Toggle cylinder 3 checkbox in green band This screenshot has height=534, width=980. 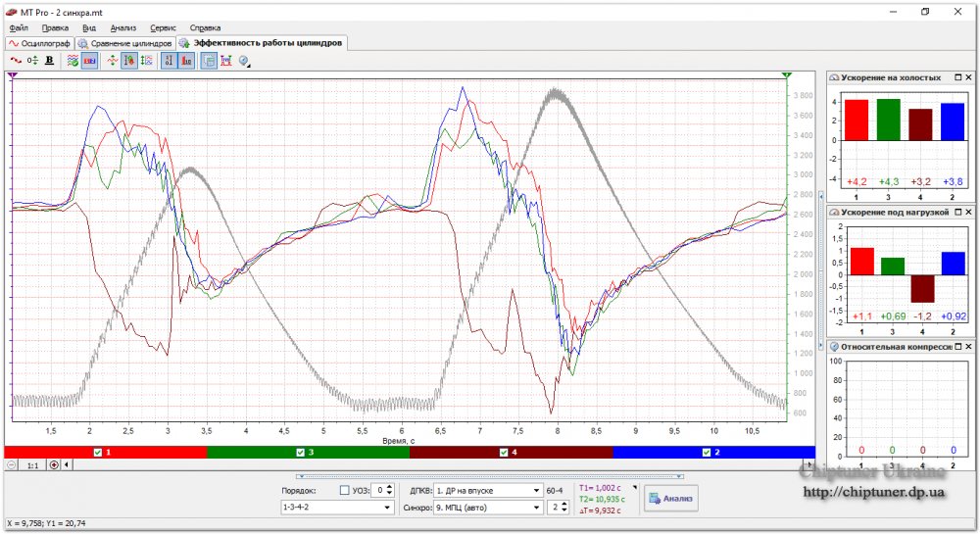(x=300, y=452)
